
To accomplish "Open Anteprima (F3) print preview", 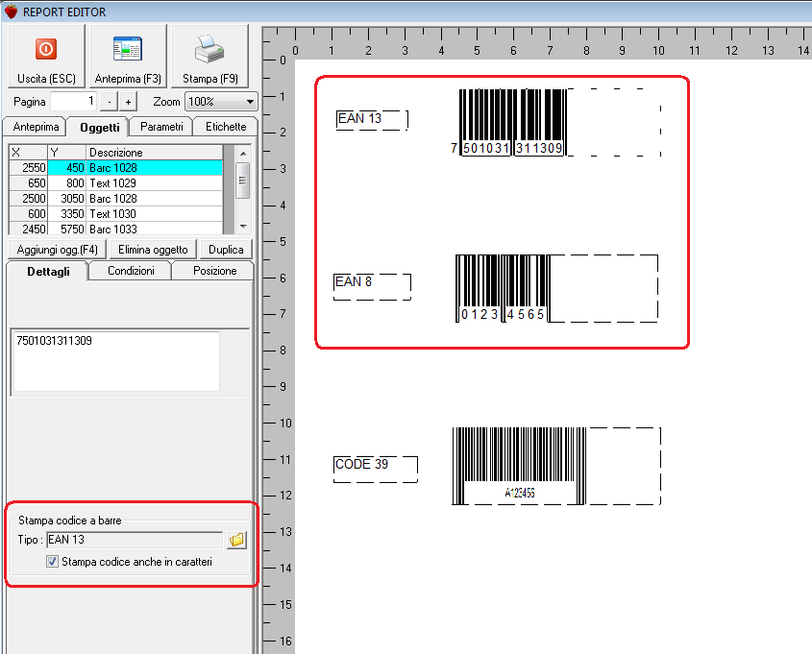I will [x=128, y=56].
